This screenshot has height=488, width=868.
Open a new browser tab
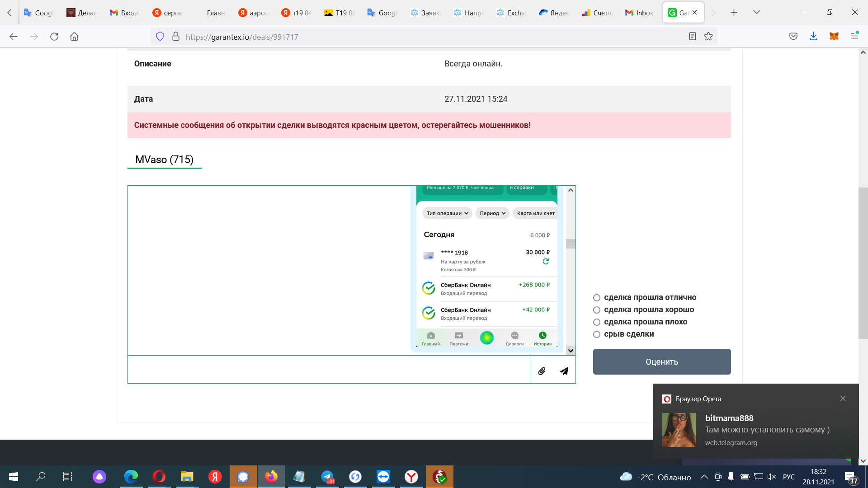(x=734, y=13)
